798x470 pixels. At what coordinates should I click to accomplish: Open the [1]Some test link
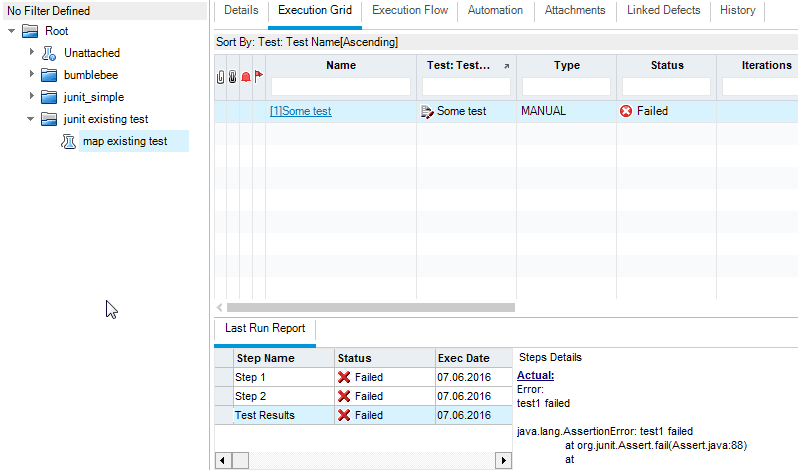tap(300, 111)
